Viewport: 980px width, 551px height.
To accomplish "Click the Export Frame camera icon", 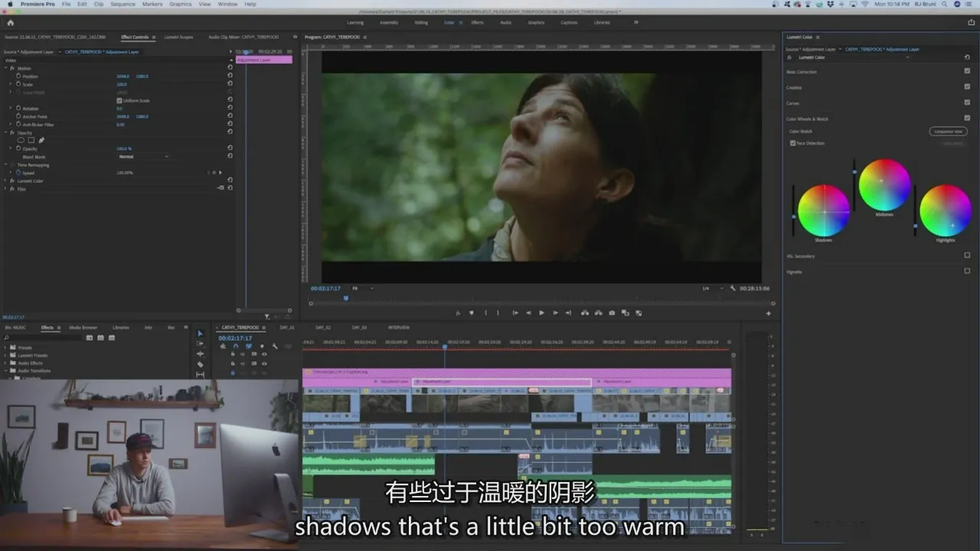I will (612, 312).
